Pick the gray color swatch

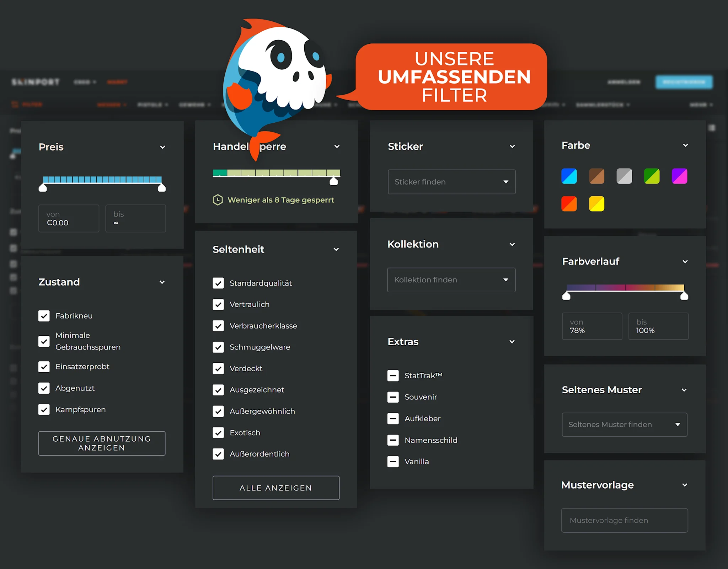(x=624, y=176)
